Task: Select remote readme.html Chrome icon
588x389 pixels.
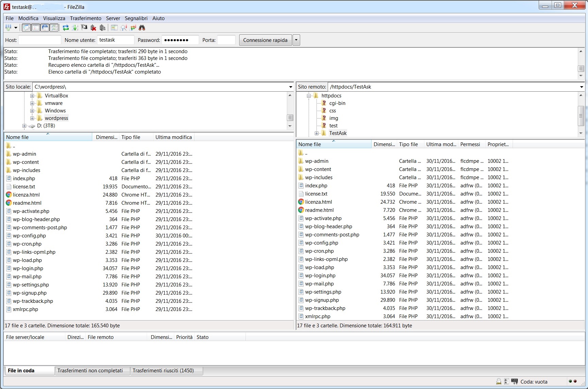Action: (x=301, y=210)
